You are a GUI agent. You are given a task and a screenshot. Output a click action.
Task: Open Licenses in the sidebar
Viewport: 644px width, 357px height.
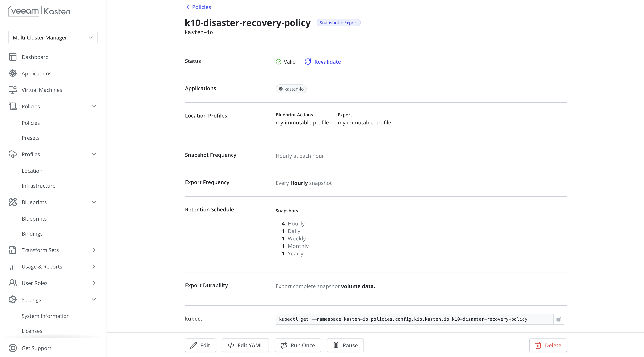coord(32,331)
